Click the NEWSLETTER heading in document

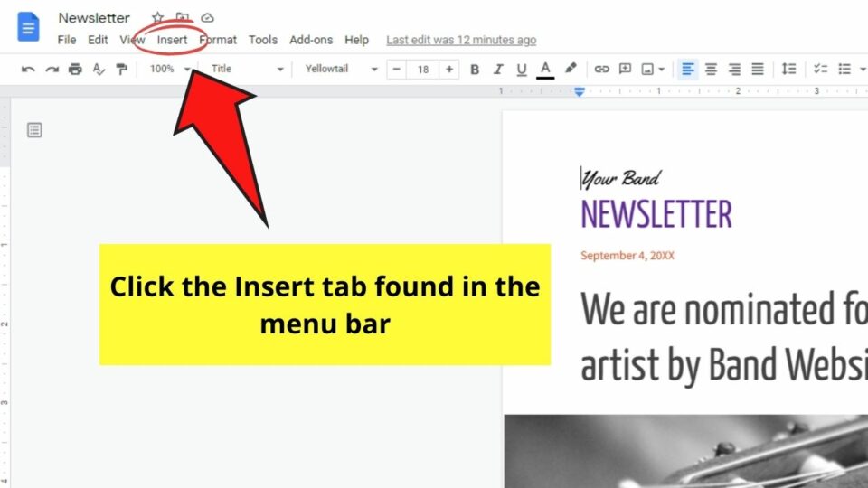(x=656, y=214)
